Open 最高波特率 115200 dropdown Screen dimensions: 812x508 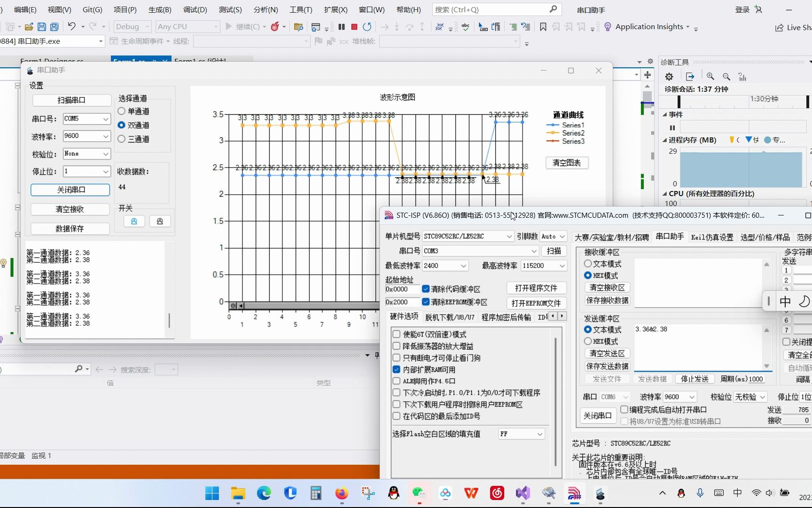(562, 266)
